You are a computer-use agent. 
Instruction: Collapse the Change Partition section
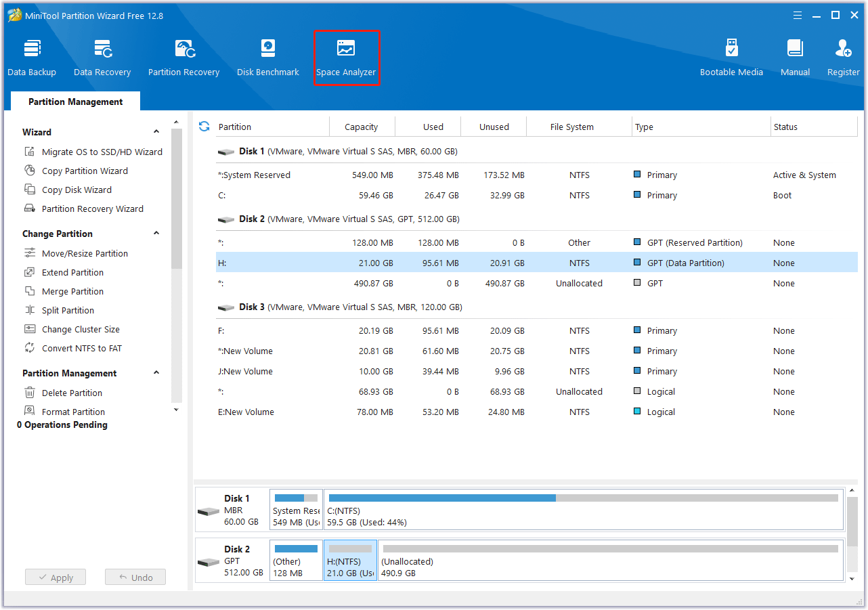tap(156, 234)
